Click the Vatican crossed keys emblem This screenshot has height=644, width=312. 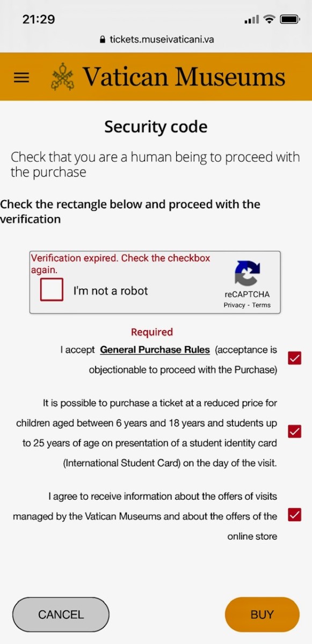[x=63, y=77]
